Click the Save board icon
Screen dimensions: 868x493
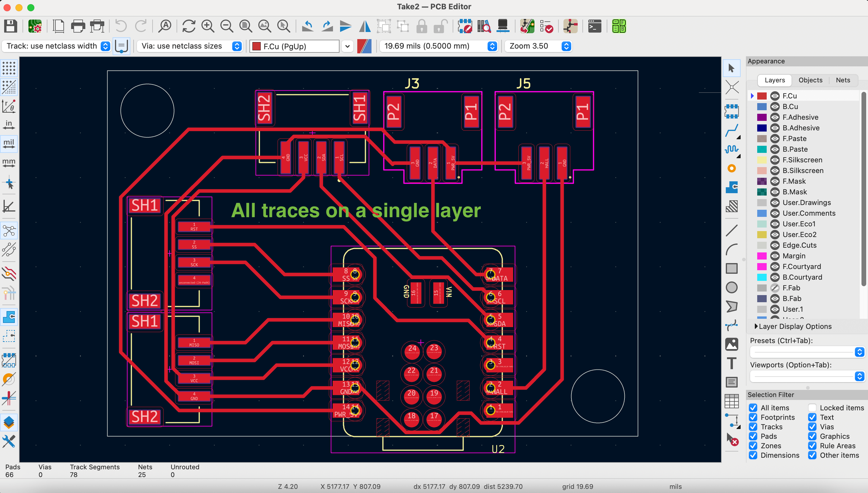pos(10,26)
